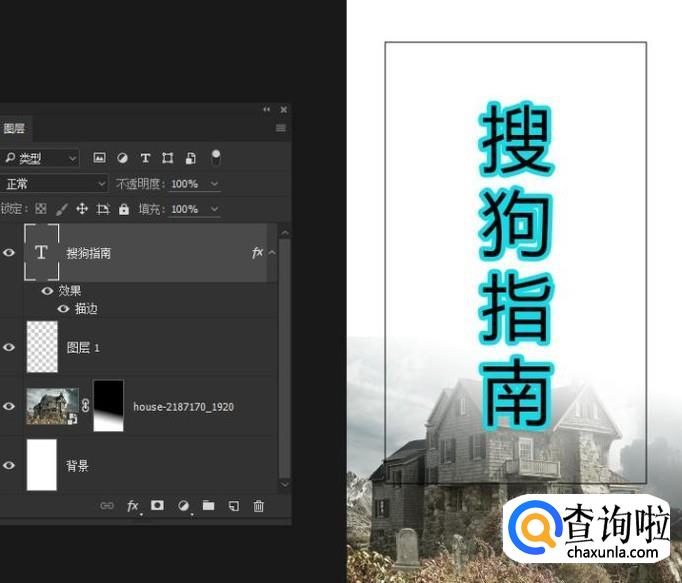Collapse effects list of 搜狗指南 layer
This screenshot has width=682, height=583.
272,252
